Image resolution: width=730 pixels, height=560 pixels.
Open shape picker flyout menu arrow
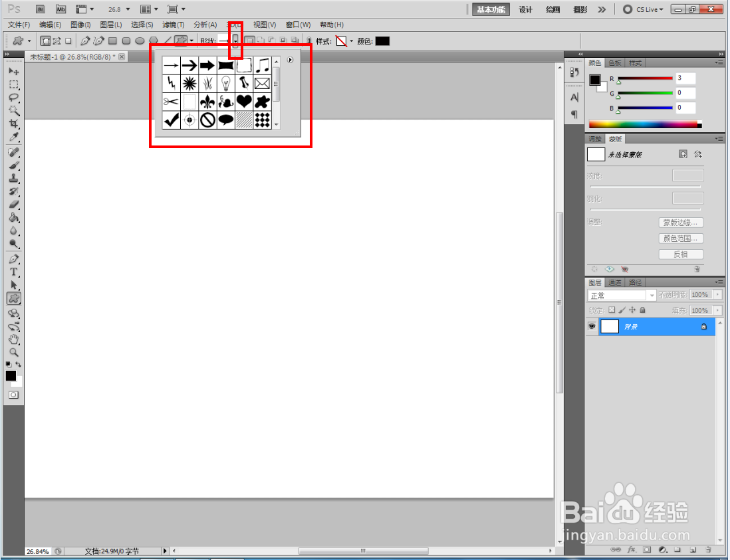290,60
